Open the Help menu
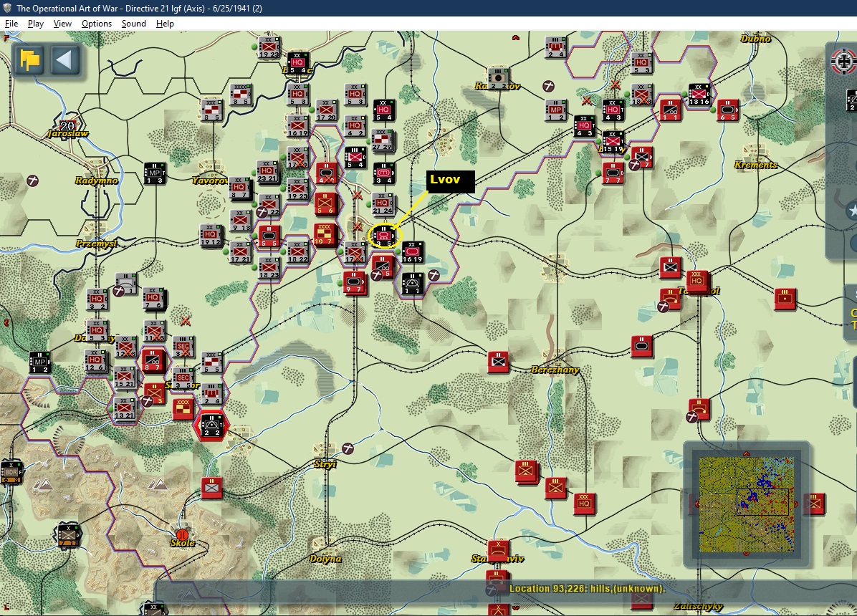Image resolution: width=857 pixels, height=616 pixels. coord(165,24)
